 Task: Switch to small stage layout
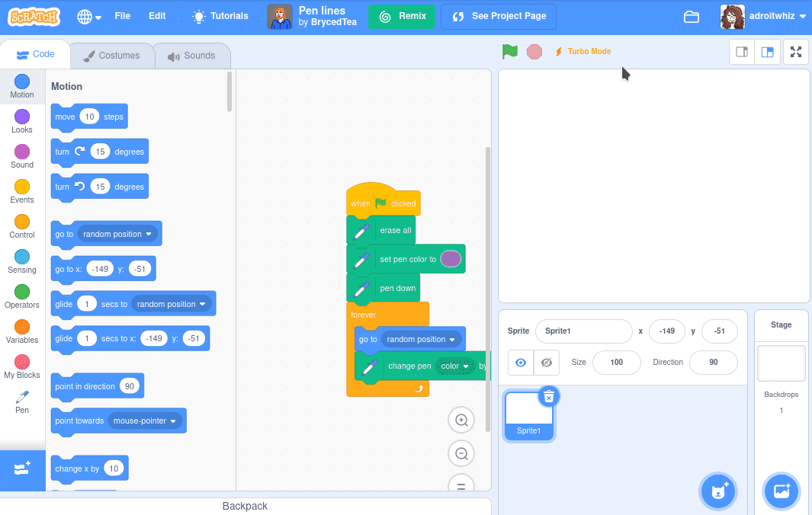point(742,52)
